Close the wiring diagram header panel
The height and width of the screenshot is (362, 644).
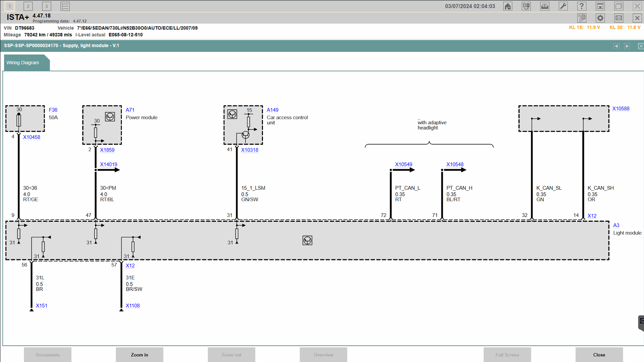click(x=641, y=46)
